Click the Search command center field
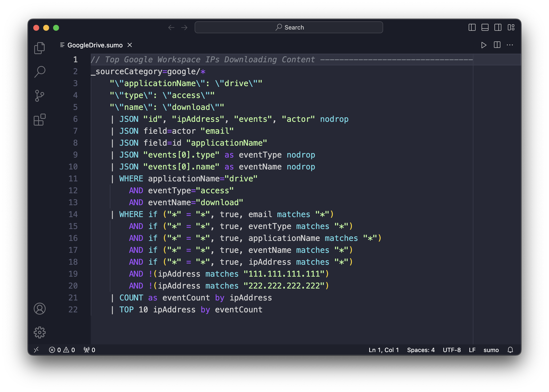The image size is (549, 392). coord(289,27)
